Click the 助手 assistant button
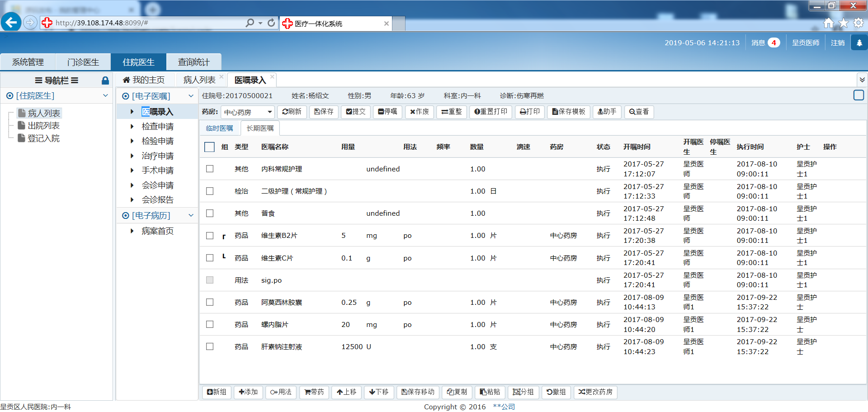 (607, 112)
